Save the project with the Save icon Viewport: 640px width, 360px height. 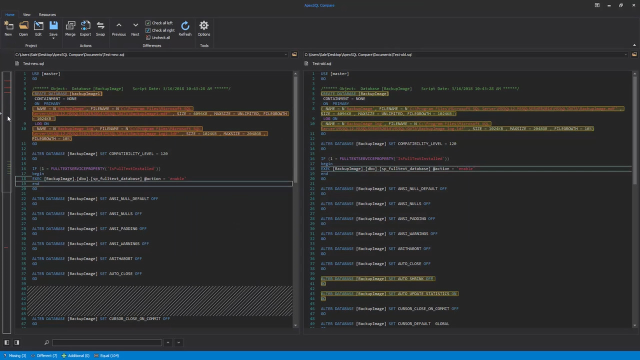tap(53, 26)
